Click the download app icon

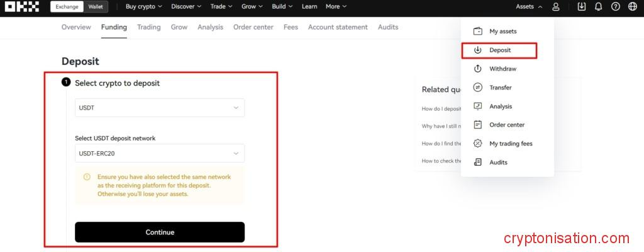click(x=581, y=7)
